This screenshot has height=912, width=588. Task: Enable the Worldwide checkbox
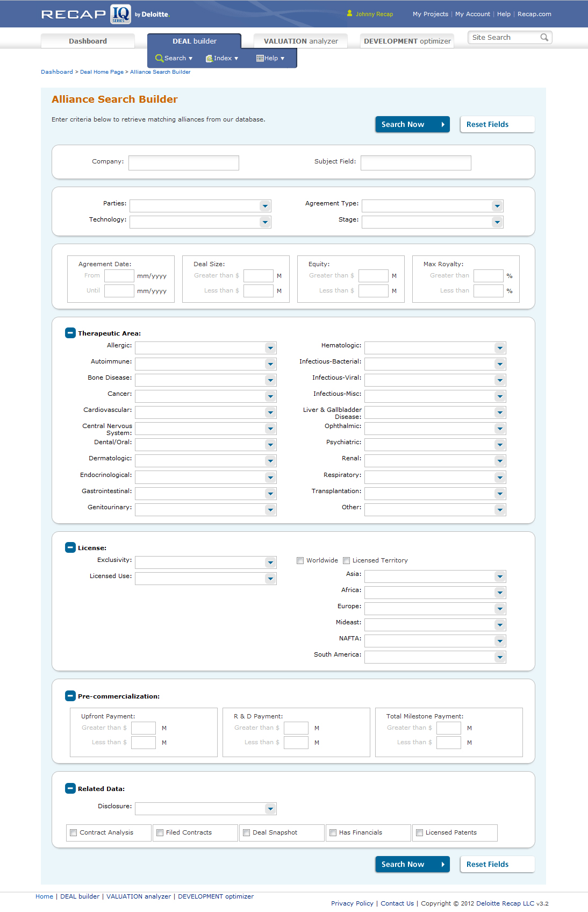(x=300, y=560)
